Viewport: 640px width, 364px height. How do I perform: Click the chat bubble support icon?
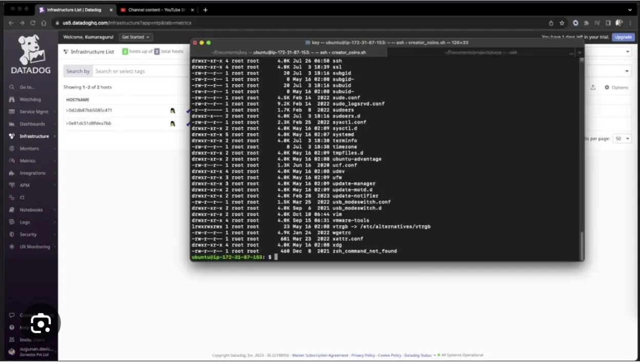[x=12, y=315]
